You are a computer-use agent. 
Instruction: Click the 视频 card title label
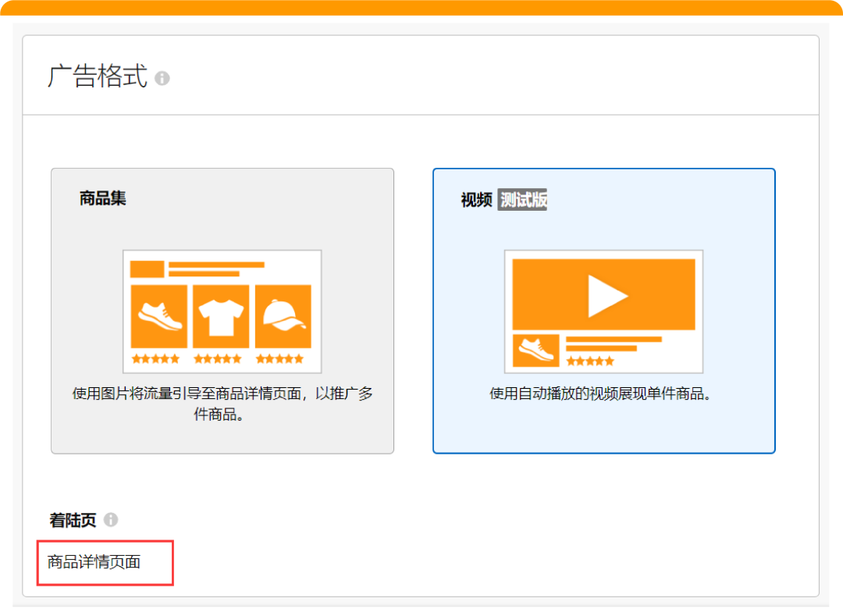click(477, 199)
